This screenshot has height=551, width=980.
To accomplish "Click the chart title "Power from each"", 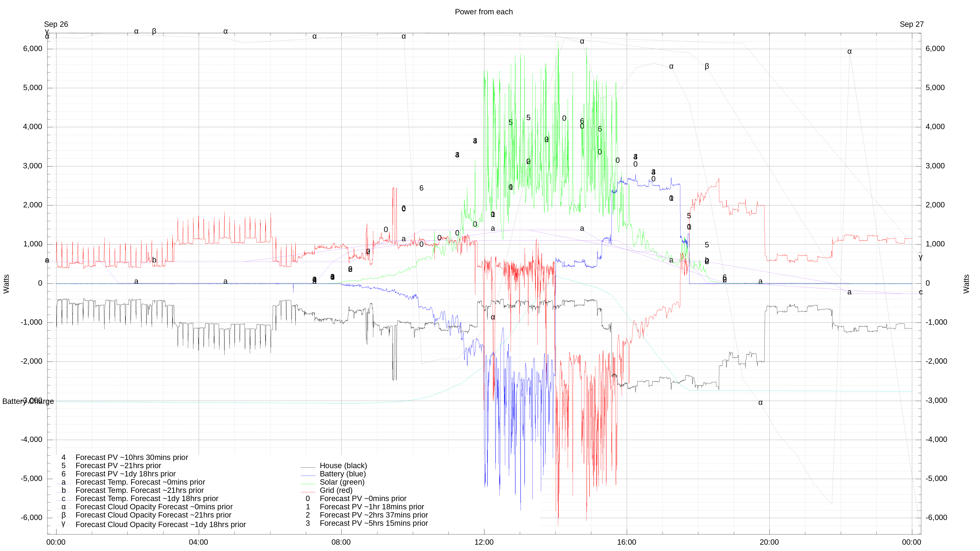I will (483, 12).
